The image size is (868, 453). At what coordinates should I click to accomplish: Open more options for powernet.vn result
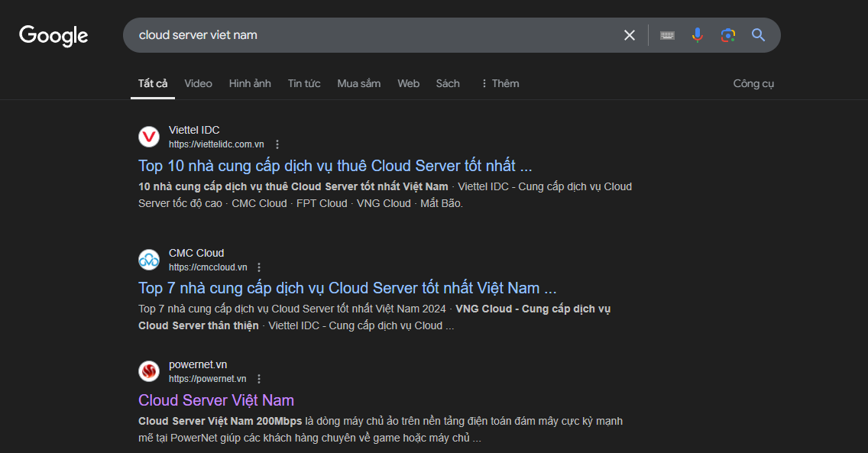pyautogui.click(x=259, y=379)
